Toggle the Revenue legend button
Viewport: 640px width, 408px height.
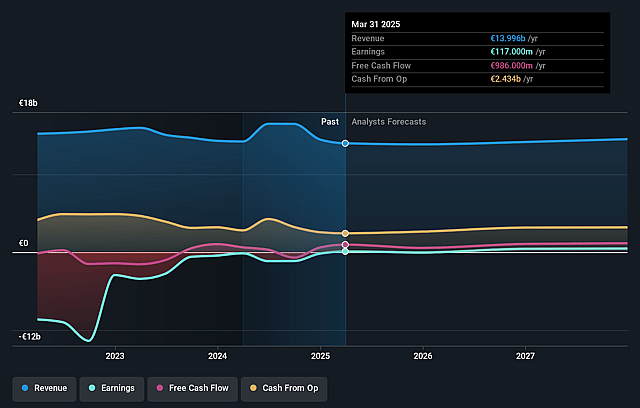pos(44,388)
